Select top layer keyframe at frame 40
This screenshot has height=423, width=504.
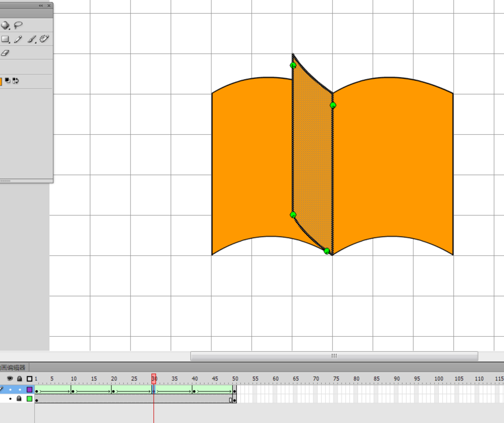(x=194, y=391)
